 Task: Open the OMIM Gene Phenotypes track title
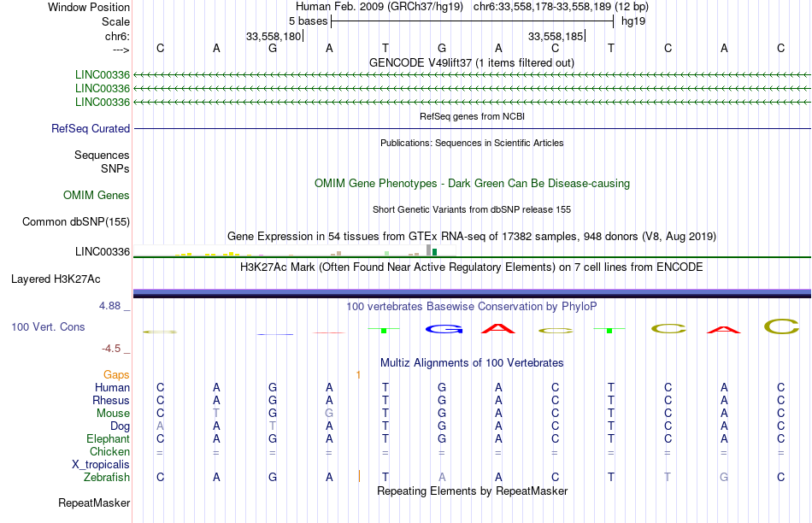click(472, 184)
